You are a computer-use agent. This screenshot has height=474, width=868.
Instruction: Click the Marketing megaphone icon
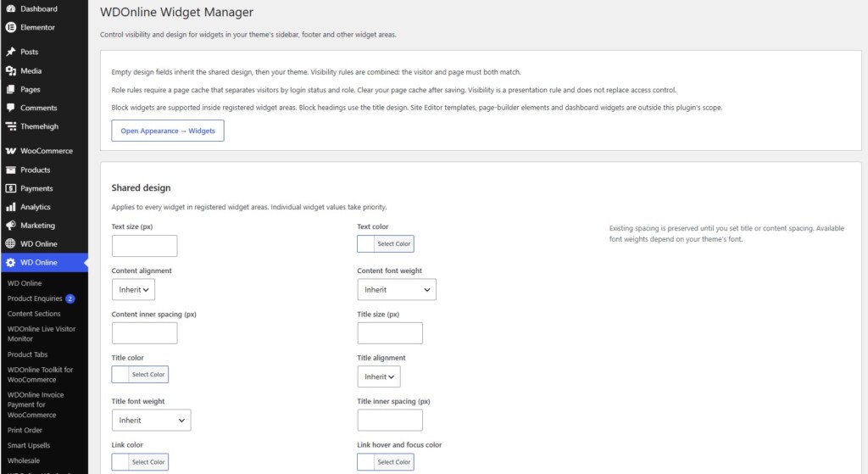(x=10, y=226)
